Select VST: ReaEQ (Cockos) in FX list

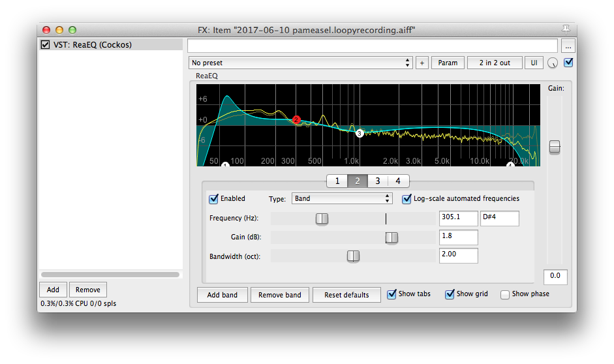coord(111,44)
